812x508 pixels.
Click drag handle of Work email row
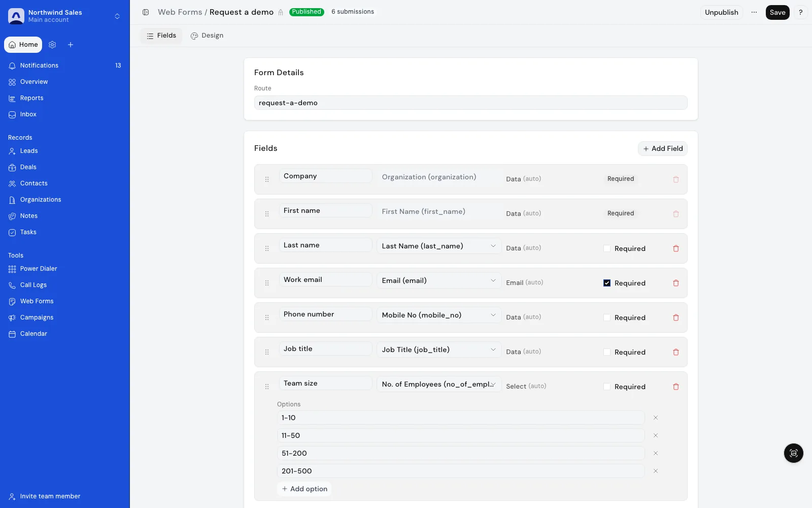[x=267, y=283]
